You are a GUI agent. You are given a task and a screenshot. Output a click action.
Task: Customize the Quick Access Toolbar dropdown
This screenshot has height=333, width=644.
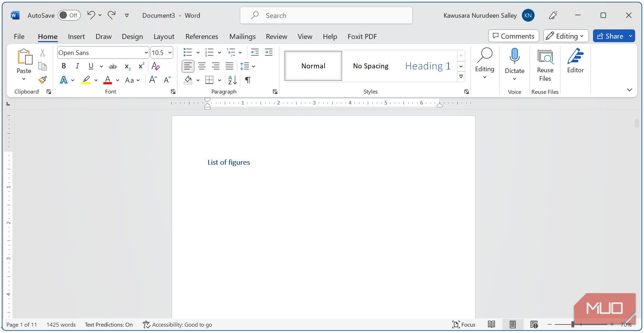pyautogui.click(x=127, y=15)
